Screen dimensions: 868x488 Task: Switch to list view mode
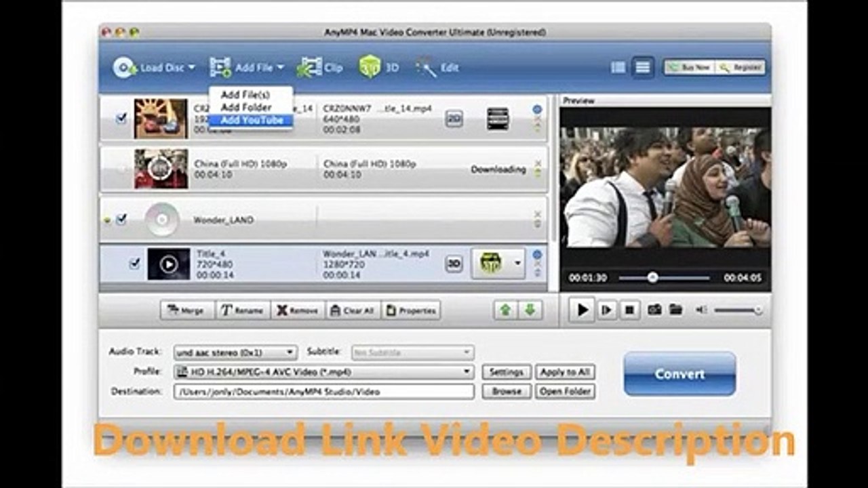pos(618,67)
